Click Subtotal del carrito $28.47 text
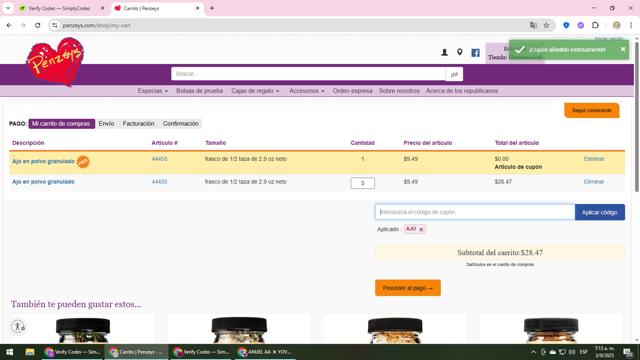Image resolution: width=640 pixels, height=360 pixels. 500,253
